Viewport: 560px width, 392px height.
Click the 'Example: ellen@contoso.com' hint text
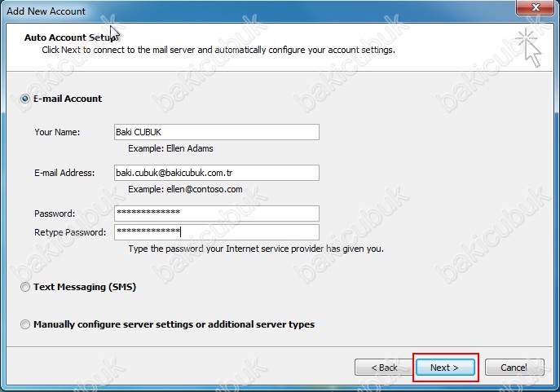[185, 189]
